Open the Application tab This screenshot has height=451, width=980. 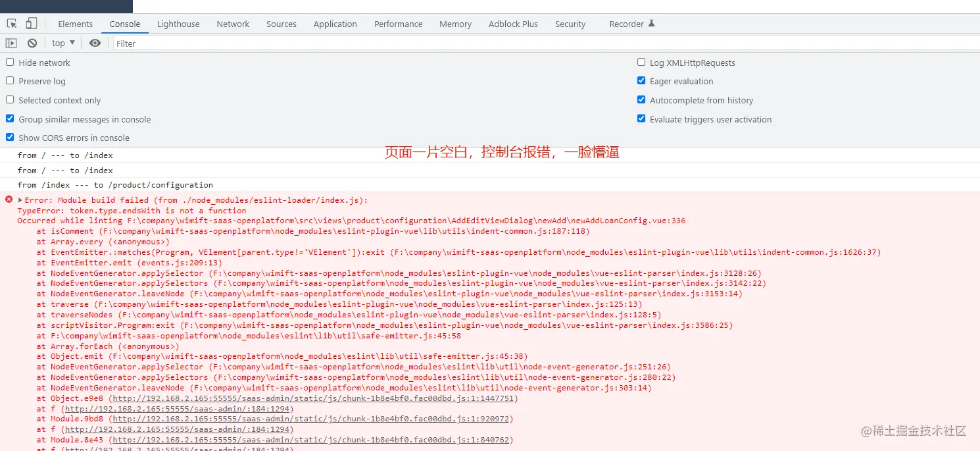(335, 24)
